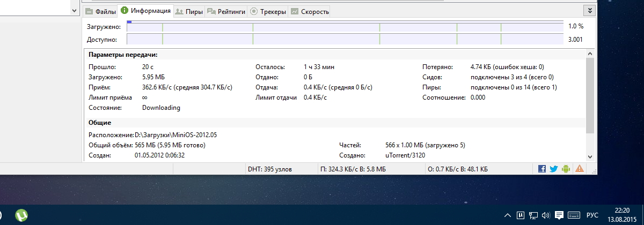Open the network tray icon
Screen dimensions: 644x225
click(533, 215)
